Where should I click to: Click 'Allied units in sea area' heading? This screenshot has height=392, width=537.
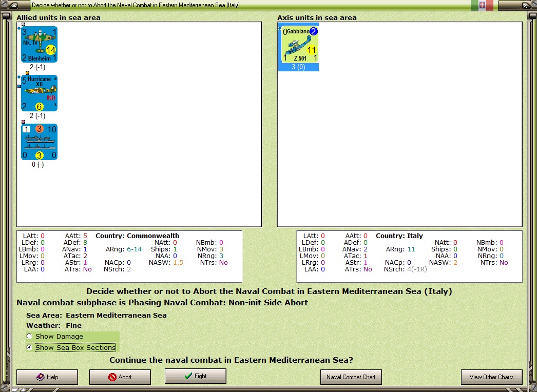59,18
